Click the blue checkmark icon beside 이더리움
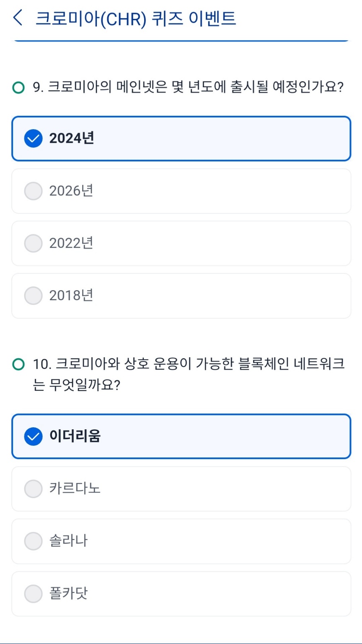The width and height of the screenshot is (362, 644). click(34, 437)
